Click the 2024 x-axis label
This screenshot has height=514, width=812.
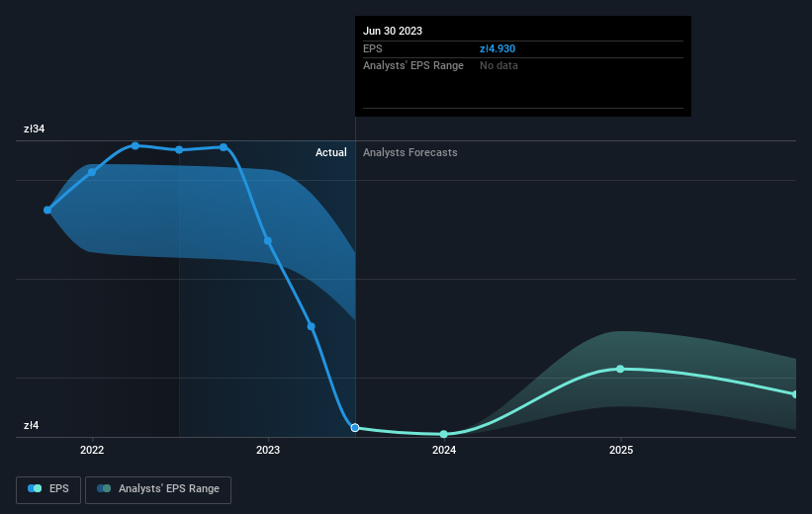444,451
